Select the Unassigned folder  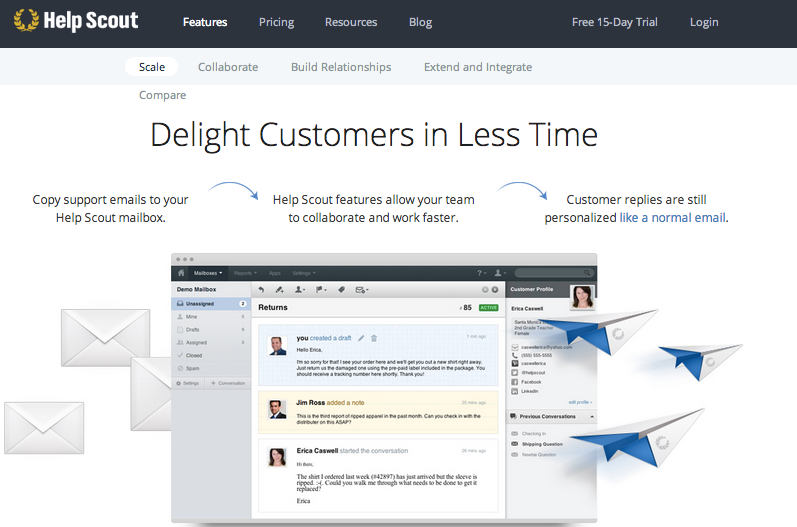[211, 303]
